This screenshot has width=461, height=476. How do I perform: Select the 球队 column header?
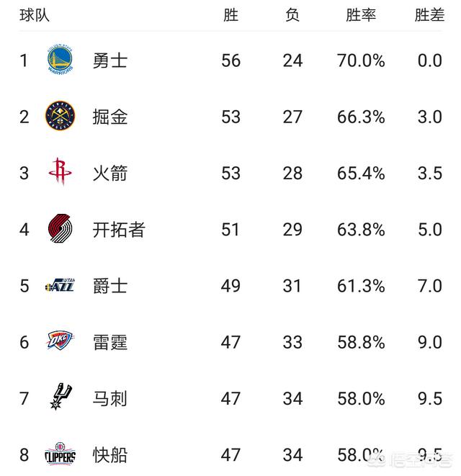point(35,16)
